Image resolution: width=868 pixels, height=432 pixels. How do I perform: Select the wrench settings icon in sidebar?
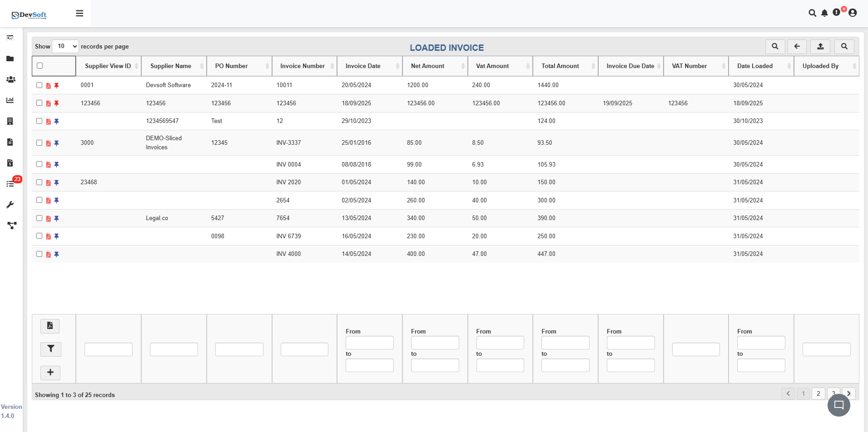tap(11, 205)
